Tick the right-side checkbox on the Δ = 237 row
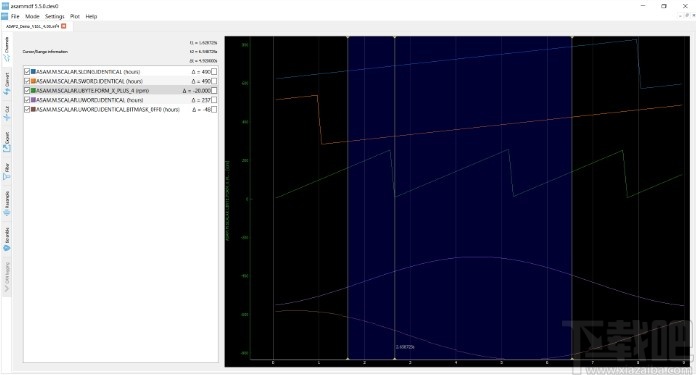696x375 pixels. click(x=214, y=100)
